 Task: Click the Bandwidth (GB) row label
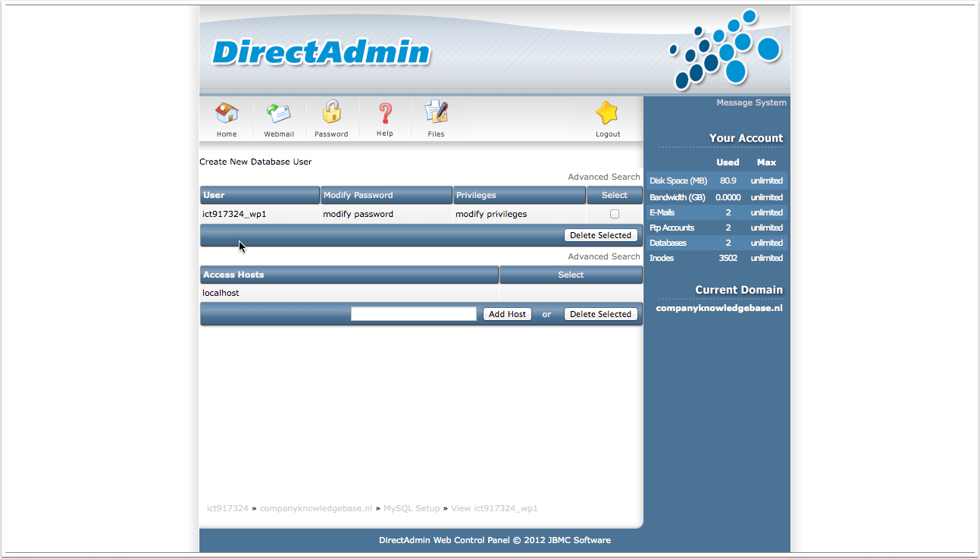coord(678,197)
